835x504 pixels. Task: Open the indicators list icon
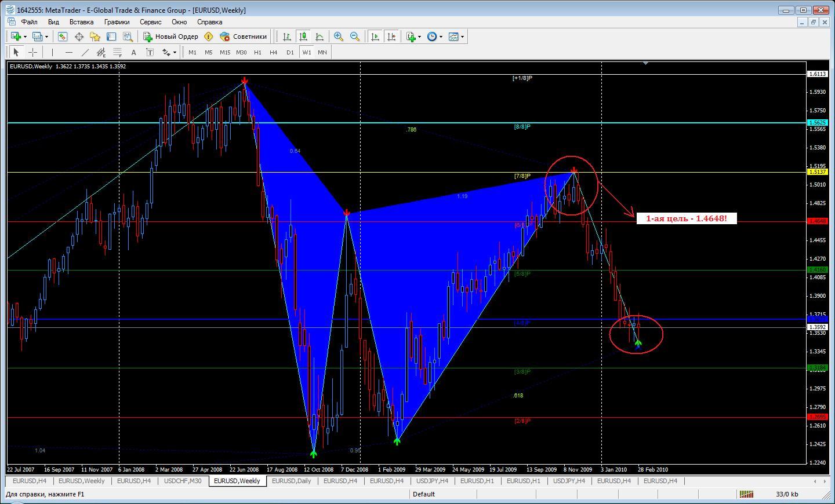point(411,36)
